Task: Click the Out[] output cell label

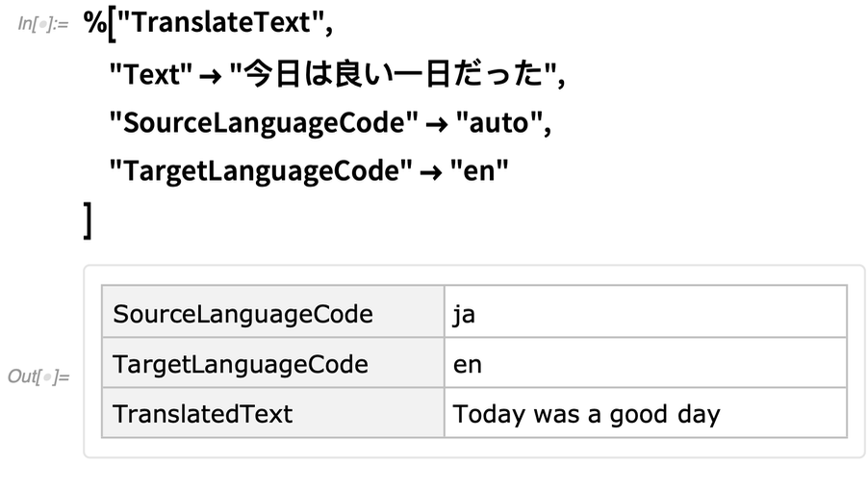Action: (x=38, y=376)
